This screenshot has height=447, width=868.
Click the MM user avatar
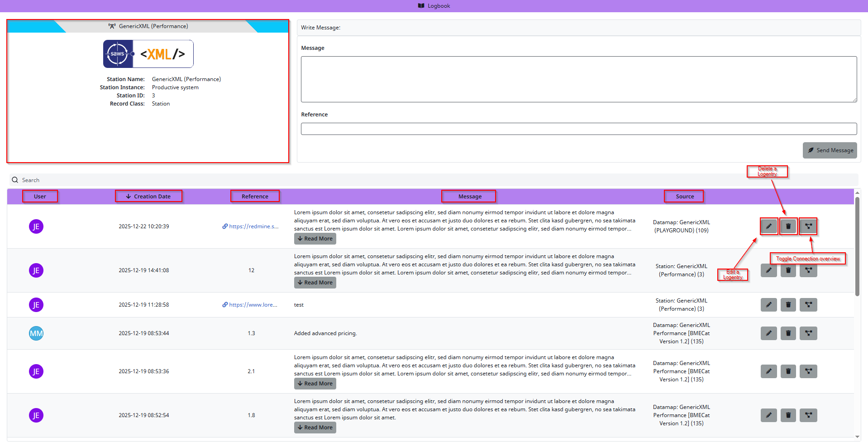[36, 333]
